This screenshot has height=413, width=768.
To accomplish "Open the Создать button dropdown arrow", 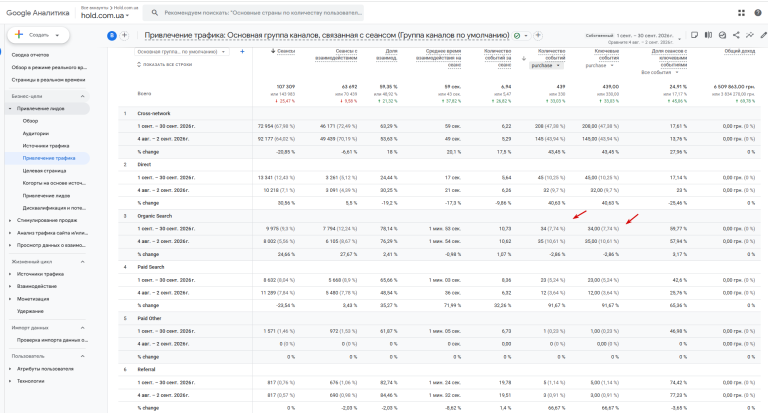I will tap(57, 35).
